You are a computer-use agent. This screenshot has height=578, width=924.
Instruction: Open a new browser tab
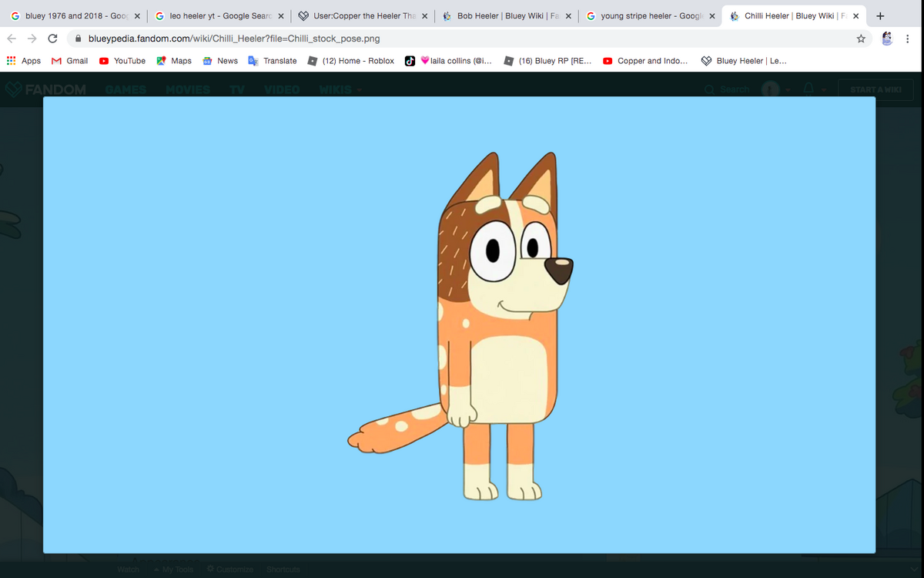[x=880, y=15]
